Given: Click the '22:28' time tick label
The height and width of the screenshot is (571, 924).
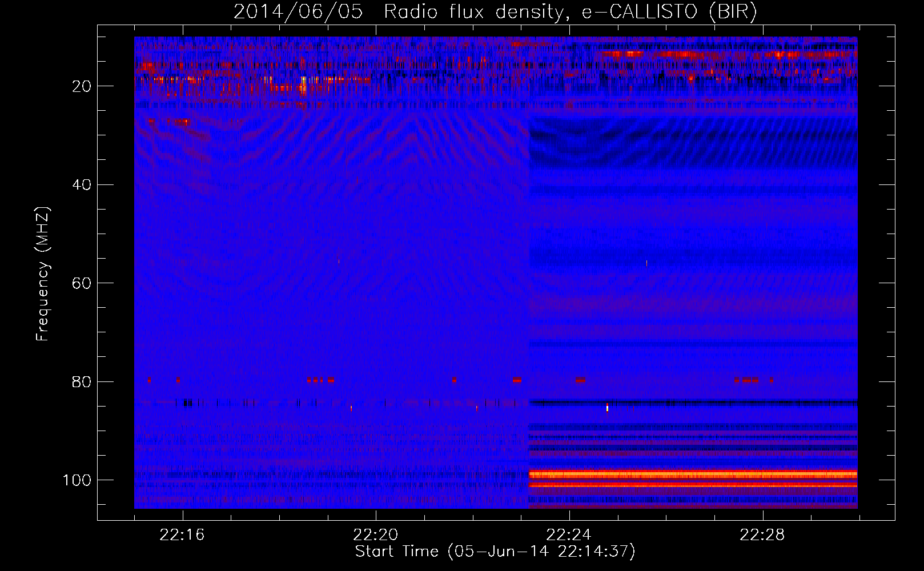Looking at the screenshot, I should 762,534.
